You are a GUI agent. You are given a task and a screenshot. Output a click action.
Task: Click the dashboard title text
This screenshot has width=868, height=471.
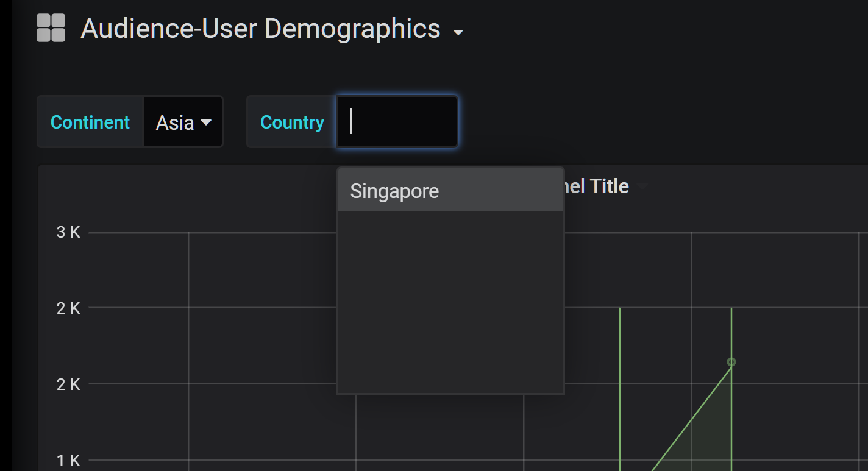click(x=260, y=28)
